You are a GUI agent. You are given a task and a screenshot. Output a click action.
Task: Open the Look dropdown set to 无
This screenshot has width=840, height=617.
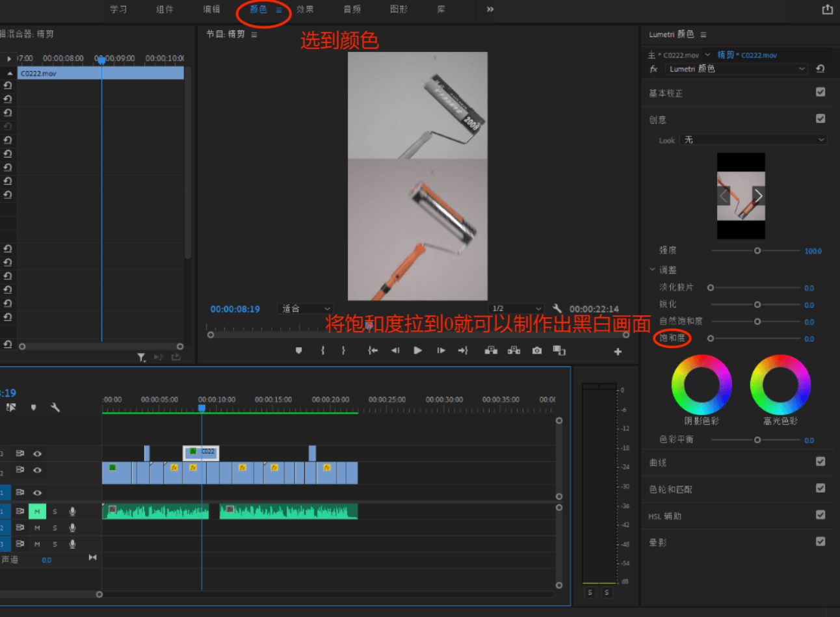(x=753, y=140)
